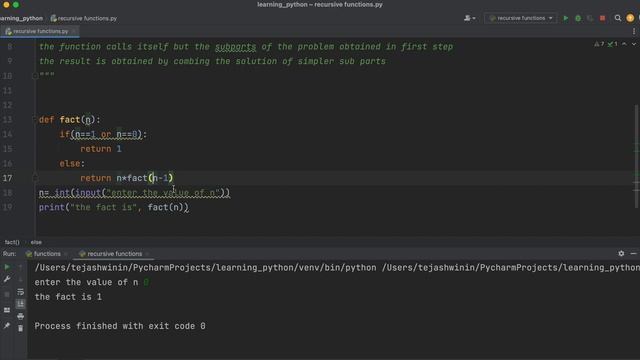Click "enter the value of n" console line
The width and height of the screenshot is (640, 360).
point(86,282)
